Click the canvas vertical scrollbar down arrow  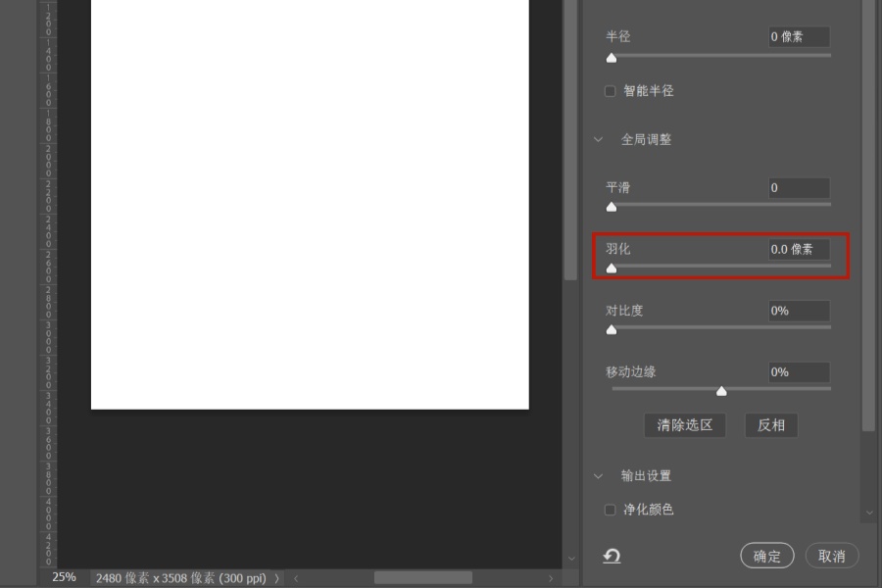(x=571, y=559)
